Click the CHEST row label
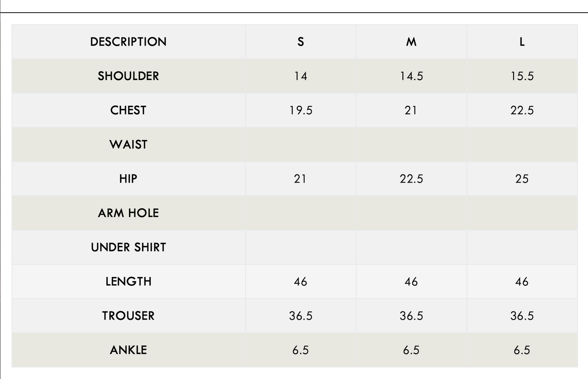The width and height of the screenshot is (588, 379). point(129,110)
